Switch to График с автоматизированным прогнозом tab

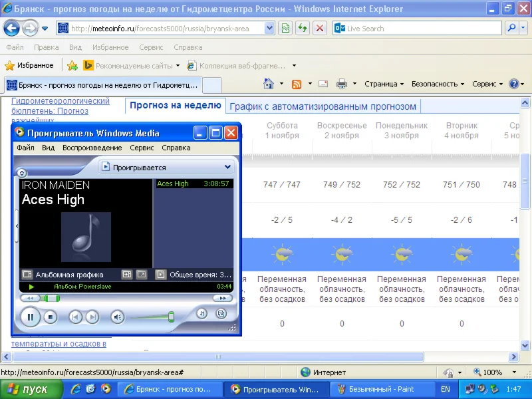pyautogui.click(x=323, y=106)
